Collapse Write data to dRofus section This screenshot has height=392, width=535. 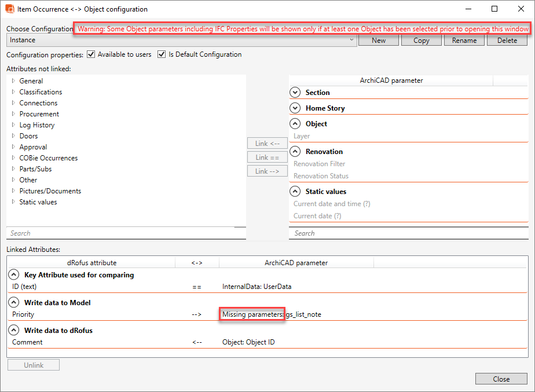[14, 331]
